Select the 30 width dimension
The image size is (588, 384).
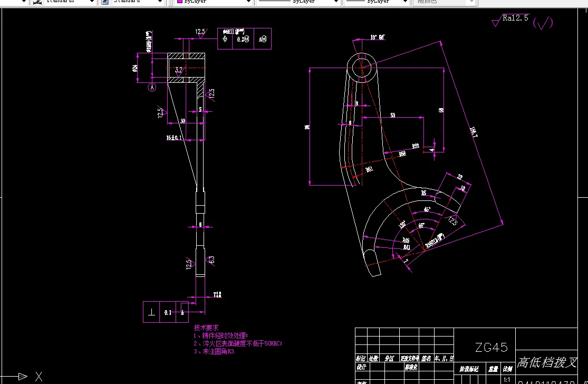point(182,121)
